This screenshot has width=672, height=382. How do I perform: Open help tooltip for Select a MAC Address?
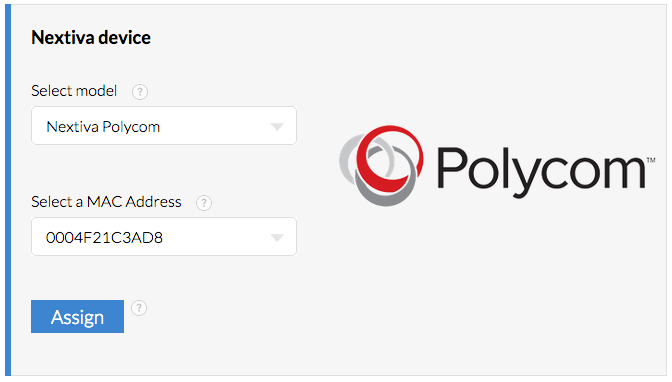click(x=204, y=202)
